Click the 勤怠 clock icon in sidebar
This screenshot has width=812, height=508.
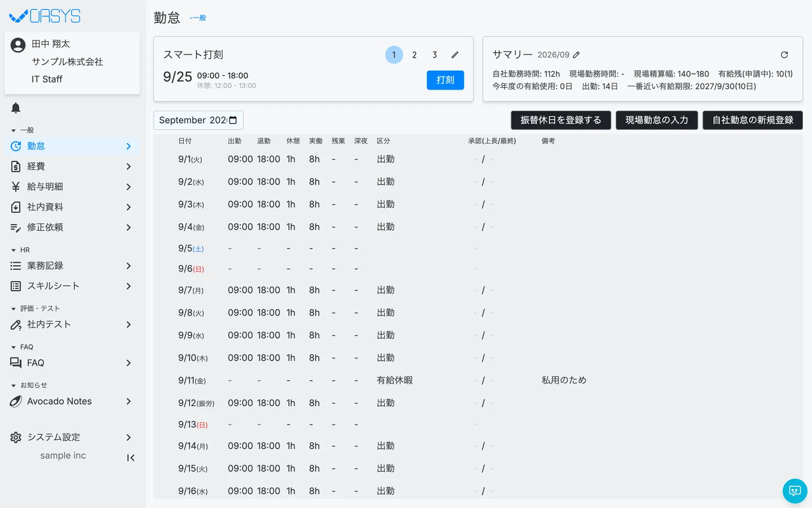[x=16, y=146]
